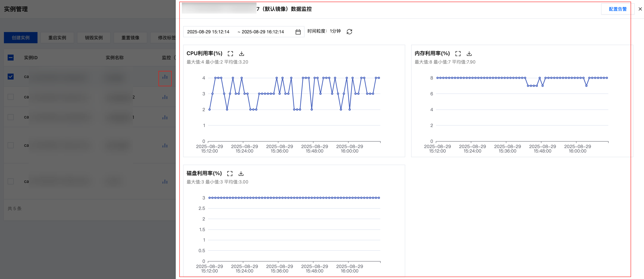Viewport: 644px width, 279px height.
Task: Click the 销毁实例 button
Action: pyautogui.click(x=93, y=37)
